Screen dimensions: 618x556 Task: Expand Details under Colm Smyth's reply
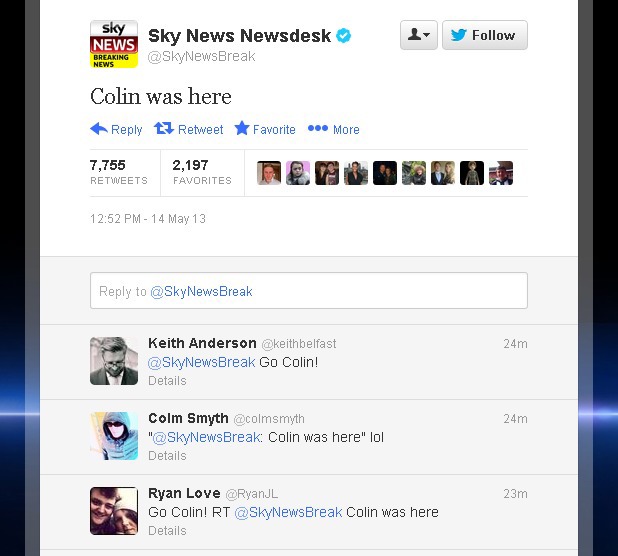click(x=167, y=456)
